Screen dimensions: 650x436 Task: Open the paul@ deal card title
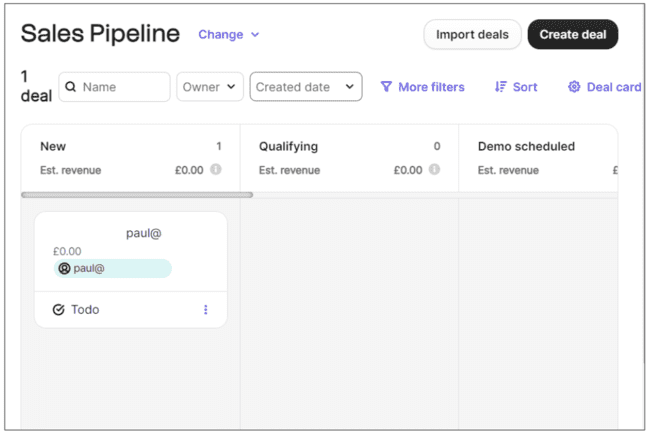click(x=143, y=233)
